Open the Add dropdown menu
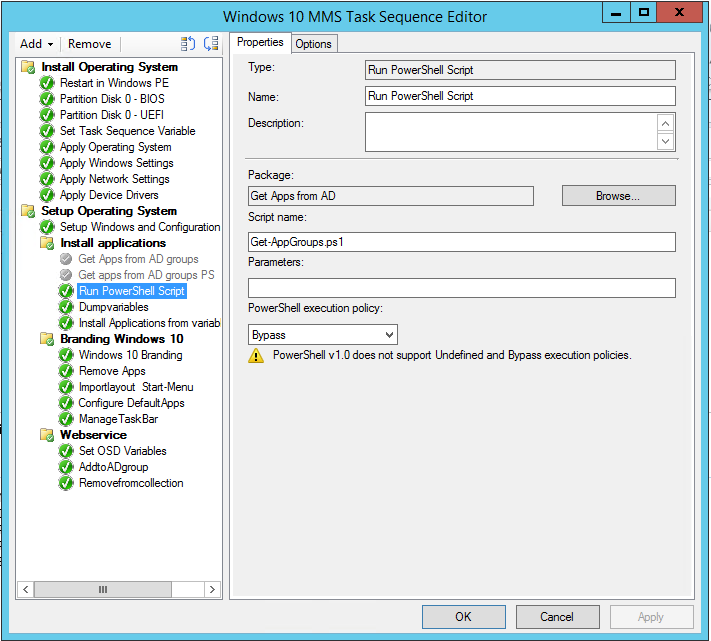This screenshot has height=641, width=711. [x=37, y=44]
